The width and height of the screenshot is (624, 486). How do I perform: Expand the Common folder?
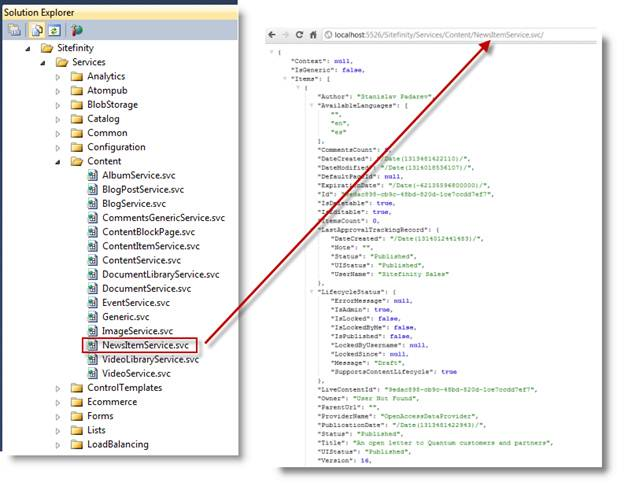point(58,133)
